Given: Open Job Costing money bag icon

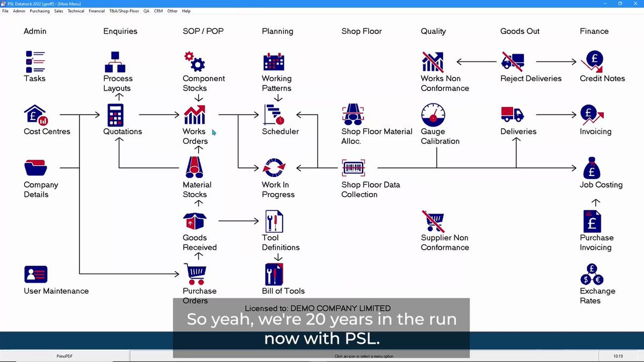Looking at the screenshot, I should [591, 168].
